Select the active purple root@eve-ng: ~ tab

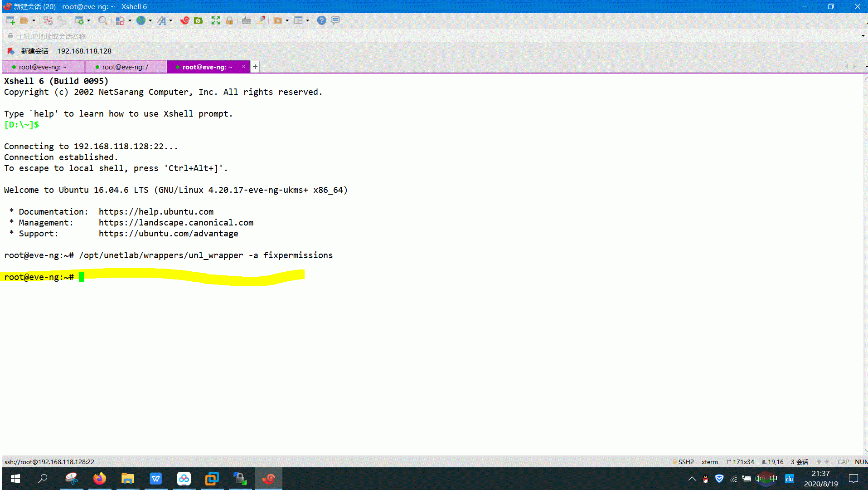208,67
